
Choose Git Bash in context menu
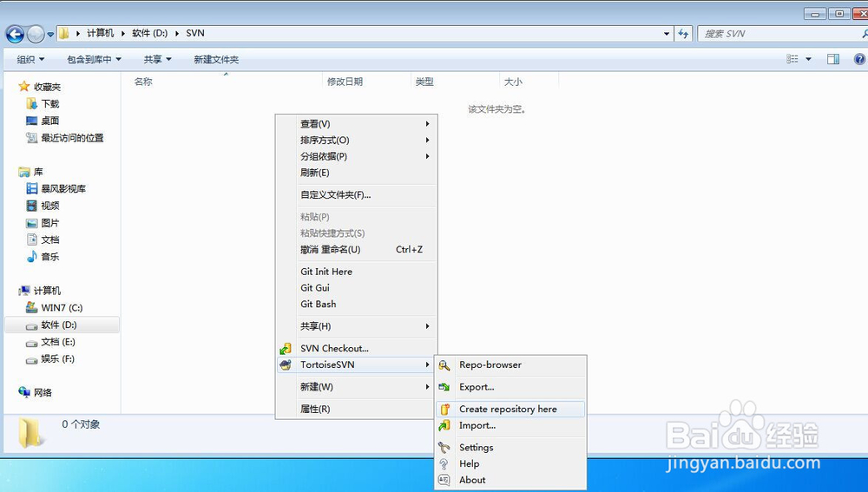tap(357, 304)
